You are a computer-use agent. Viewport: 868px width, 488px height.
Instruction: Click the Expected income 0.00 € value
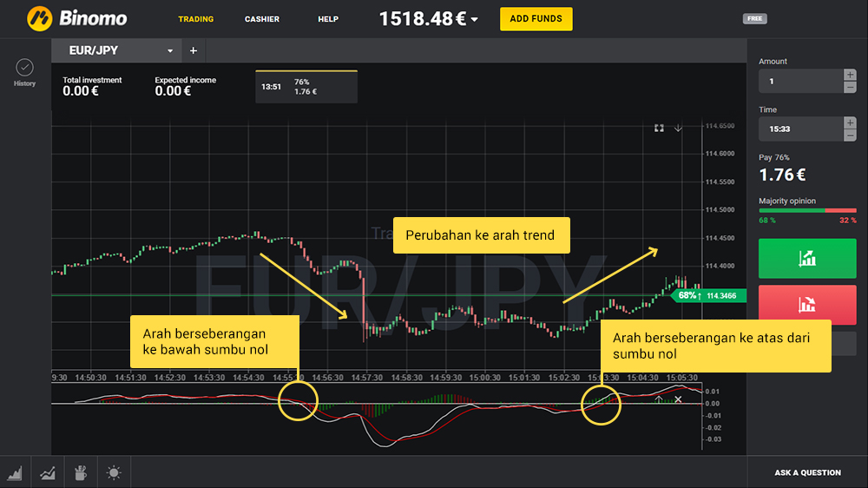point(173,91)
